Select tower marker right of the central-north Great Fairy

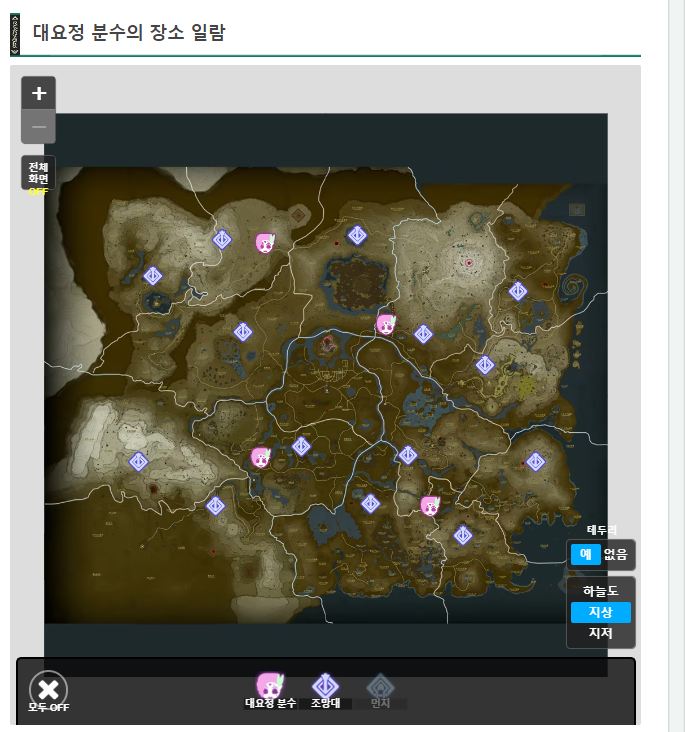423,334
